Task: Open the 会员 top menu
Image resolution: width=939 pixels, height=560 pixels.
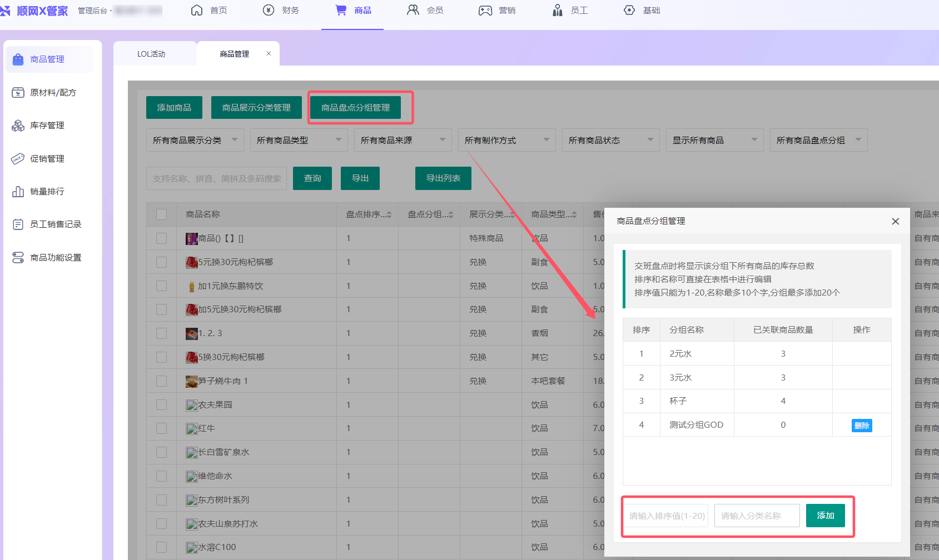Action: (425, 11)
